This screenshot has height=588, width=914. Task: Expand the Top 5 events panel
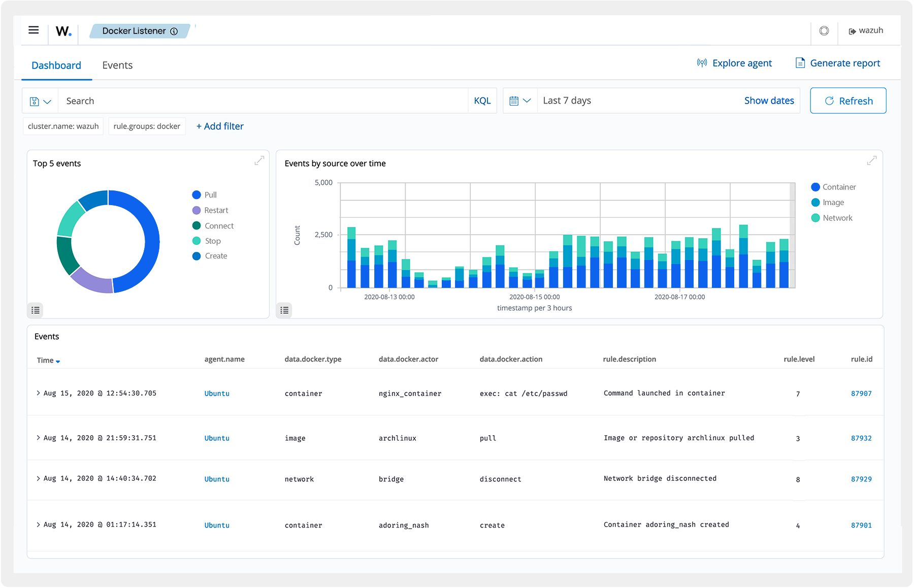pos(259,161)
